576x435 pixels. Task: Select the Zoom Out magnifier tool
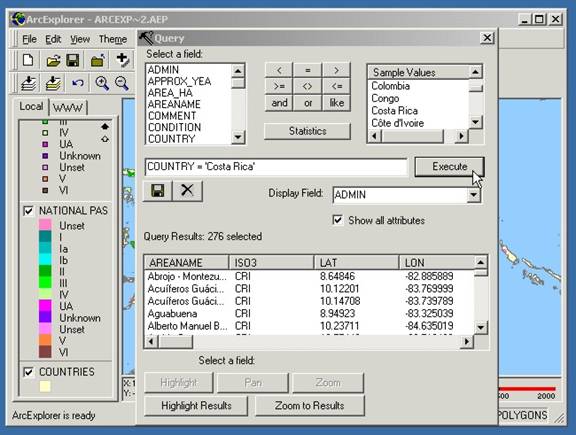click(122, 83)
